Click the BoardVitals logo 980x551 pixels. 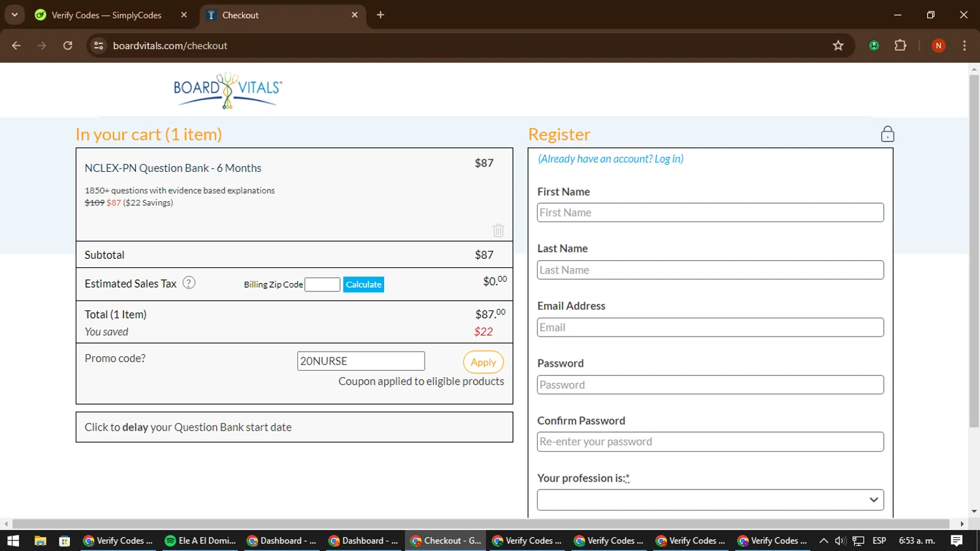coord(227,90)
